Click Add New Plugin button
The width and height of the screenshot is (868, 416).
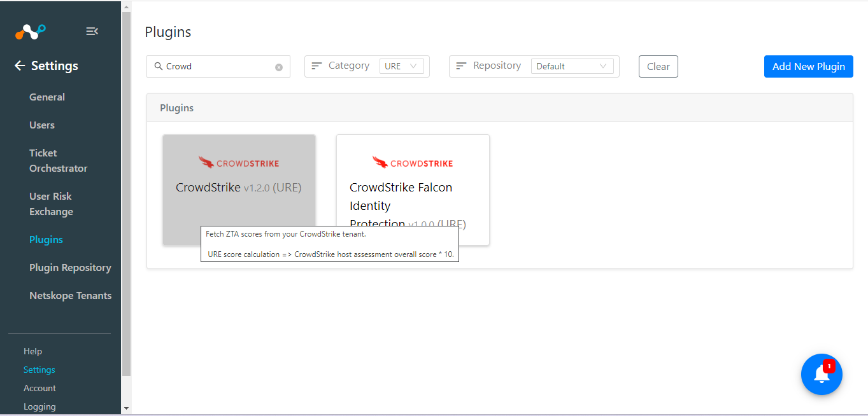click(809, 66)
